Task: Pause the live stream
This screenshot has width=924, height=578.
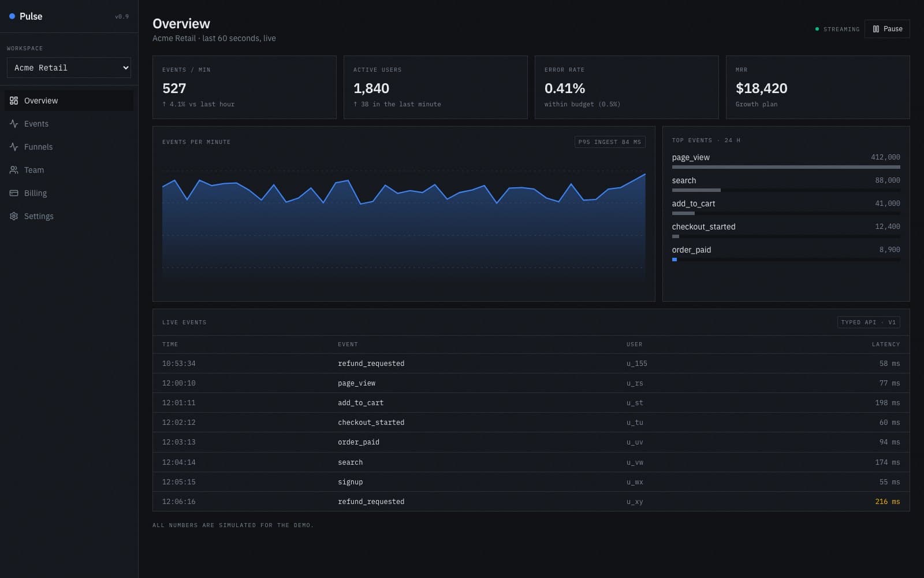Action: tap(887, 29)
